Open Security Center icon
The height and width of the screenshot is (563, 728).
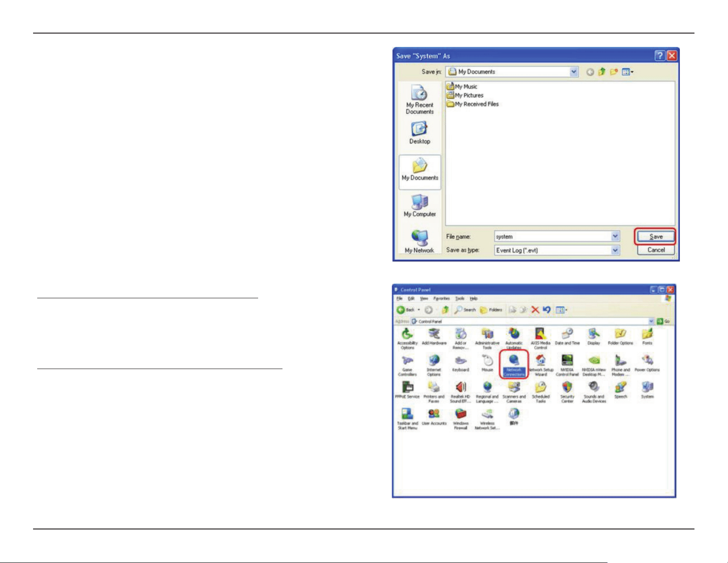[x=567, y=392]
